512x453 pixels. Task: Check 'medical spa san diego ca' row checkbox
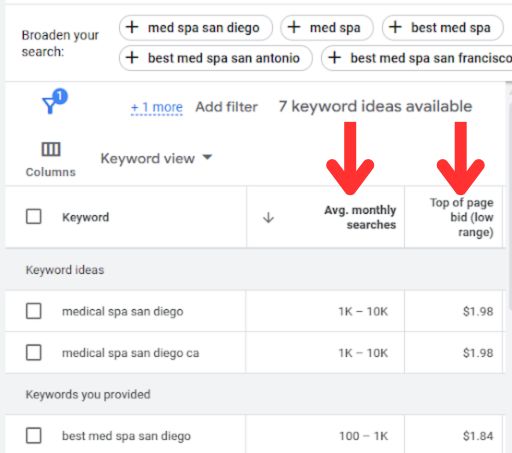click(x=34, y=352)
